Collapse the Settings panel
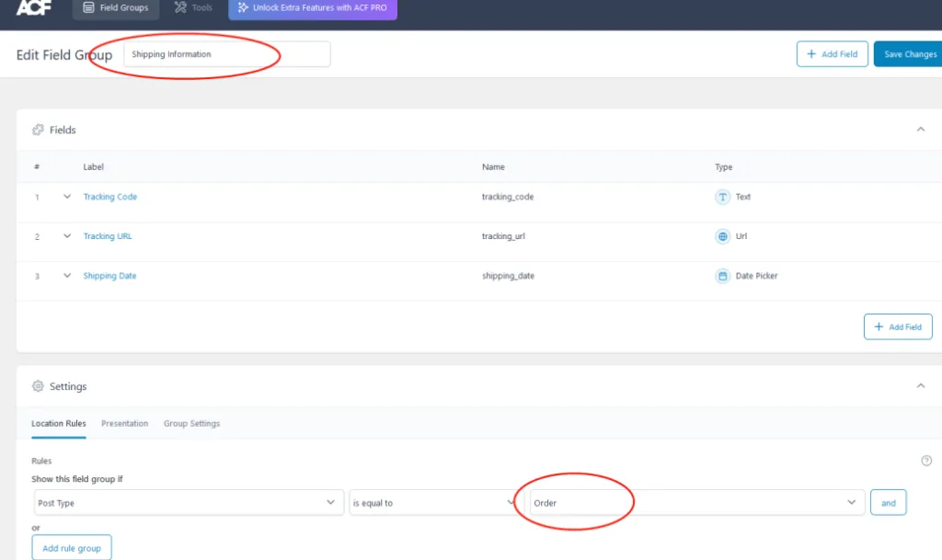Viewport: 942px width, 560px height. pyautogui.click(x=920, y=386)
